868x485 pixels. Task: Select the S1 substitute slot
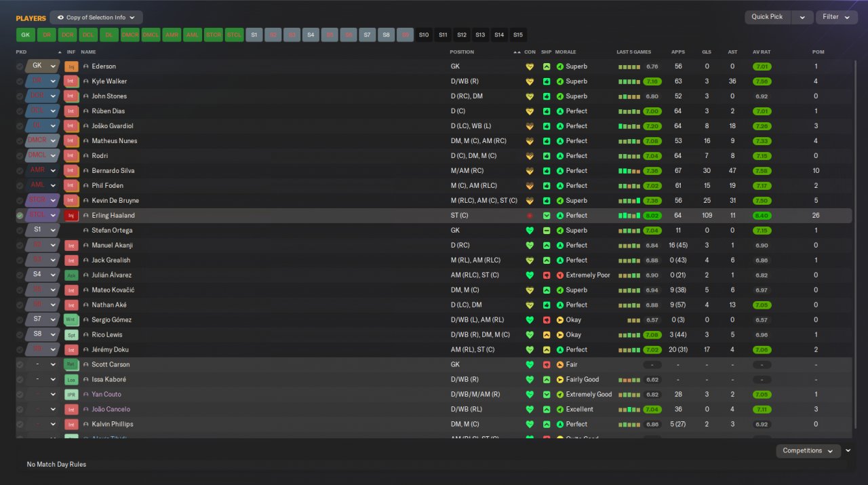254,35
